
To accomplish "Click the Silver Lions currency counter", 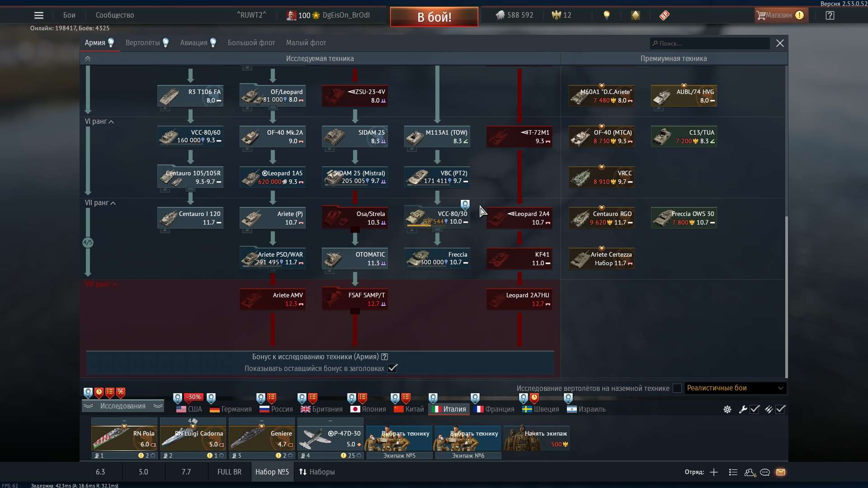I will (514, 15).
